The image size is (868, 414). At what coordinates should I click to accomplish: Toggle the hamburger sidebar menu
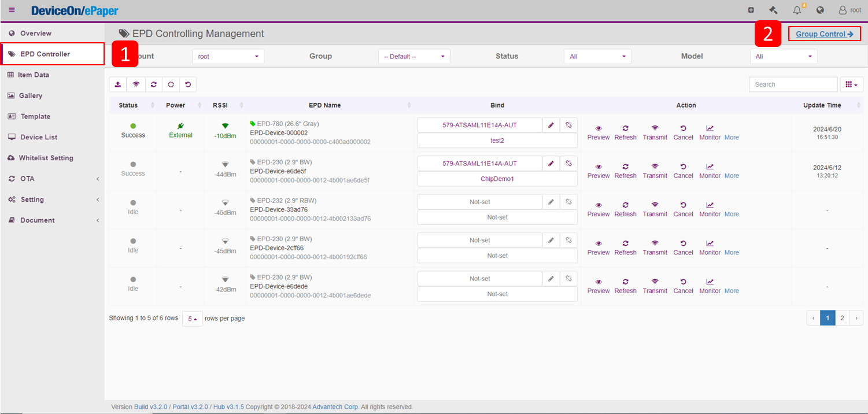point(12,10)
